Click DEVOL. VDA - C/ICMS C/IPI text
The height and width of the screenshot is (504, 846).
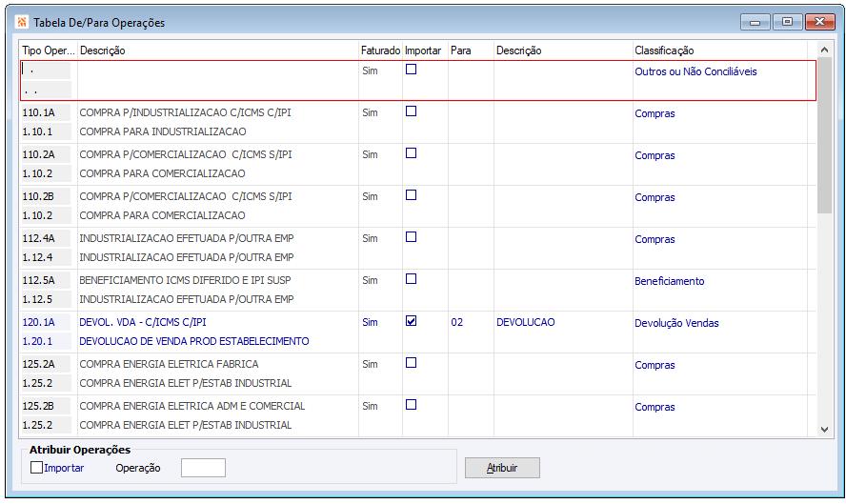tap(143, 322)
